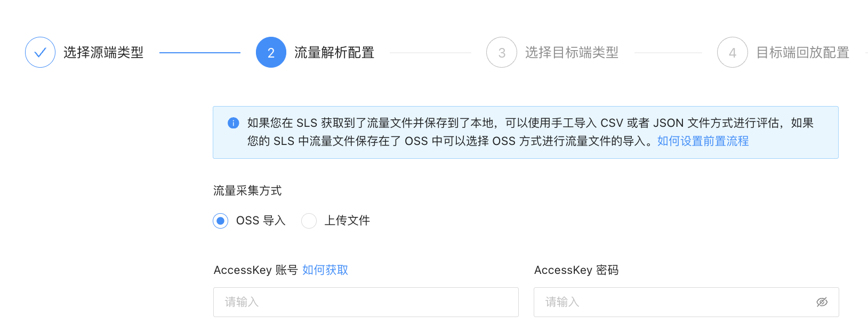Click the OSS 导入 option text
Image resolution: width=868 pixels, height=324 pixels.
(x=261, y=221)
